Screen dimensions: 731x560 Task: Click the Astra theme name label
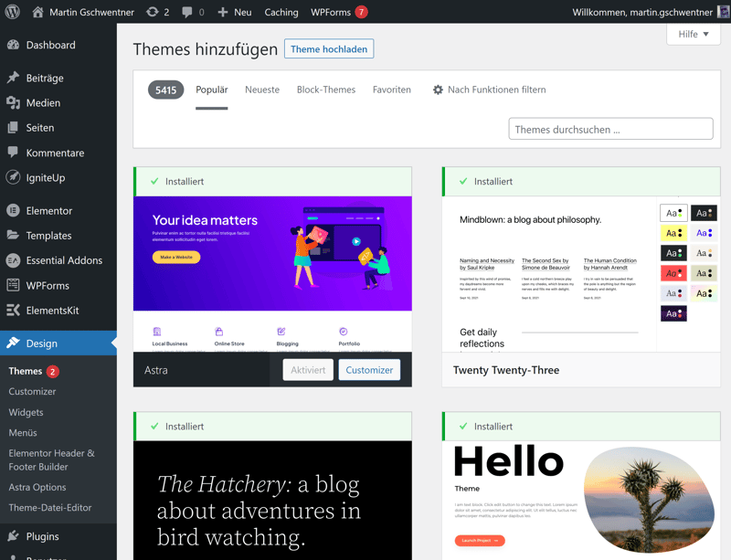click(156, 370)
